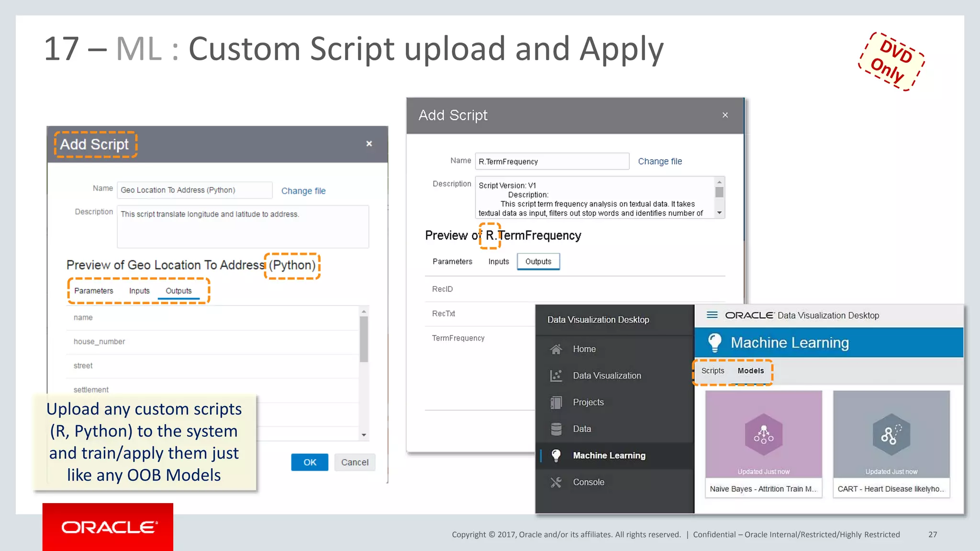Click the R.TermFrequency name input field
Image resolution: width=980 pixels, height=551 pixels.
coord(552,161)
